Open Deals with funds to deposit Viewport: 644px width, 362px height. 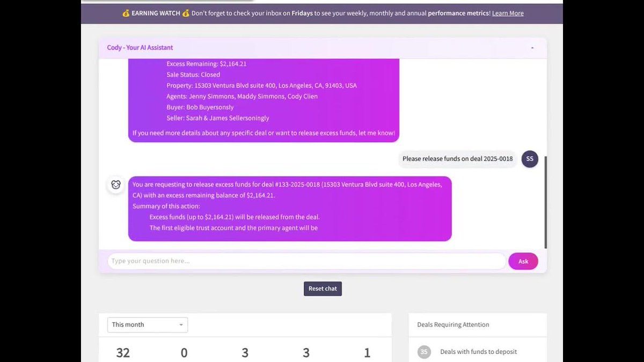(x=478, y=352)
